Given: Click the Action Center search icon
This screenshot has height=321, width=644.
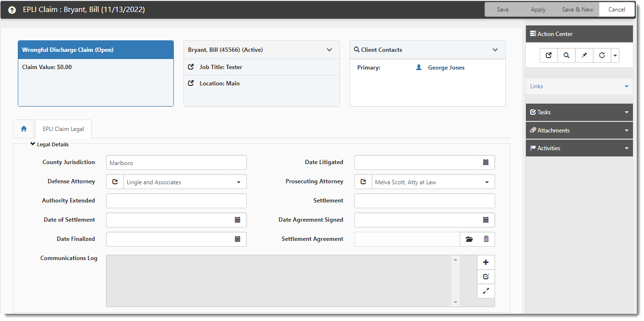Looking at the screenshot, I should (567, 56).
